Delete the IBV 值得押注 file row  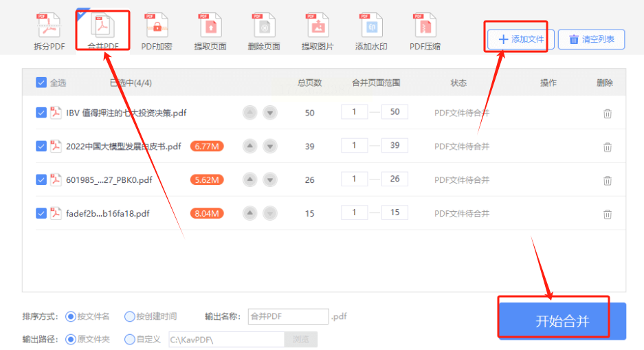point(608,113)
